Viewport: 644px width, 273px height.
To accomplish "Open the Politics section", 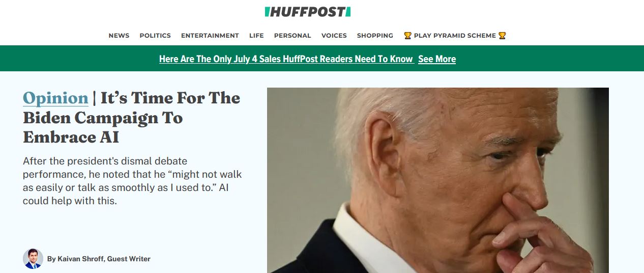I will tap(155, 36).
